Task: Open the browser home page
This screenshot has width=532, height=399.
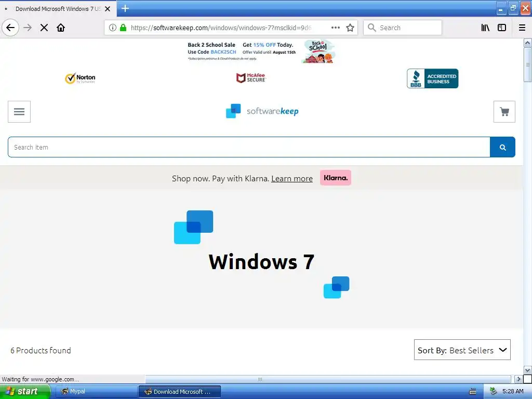Action: (61, 28)
